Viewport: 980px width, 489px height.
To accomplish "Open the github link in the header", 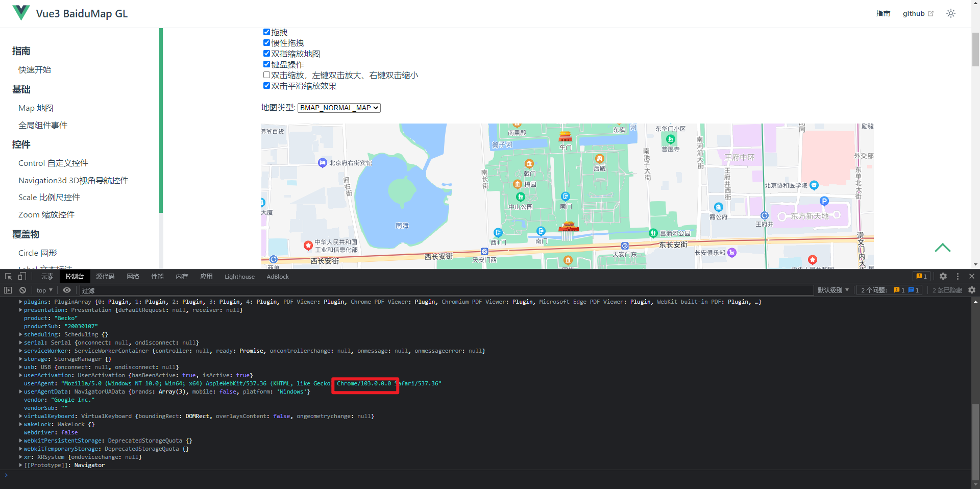I will [918, 13].
